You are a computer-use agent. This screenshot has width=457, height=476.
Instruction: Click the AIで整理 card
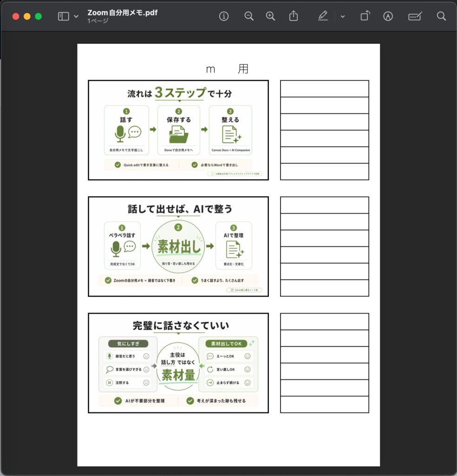coord(234,245)
